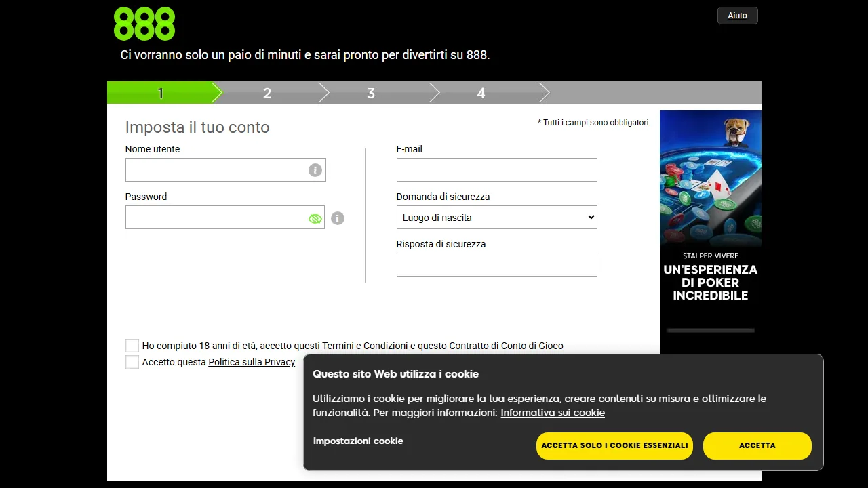Select step 4 in progress bar
This screenshot has height=488, width=868.
481,93
